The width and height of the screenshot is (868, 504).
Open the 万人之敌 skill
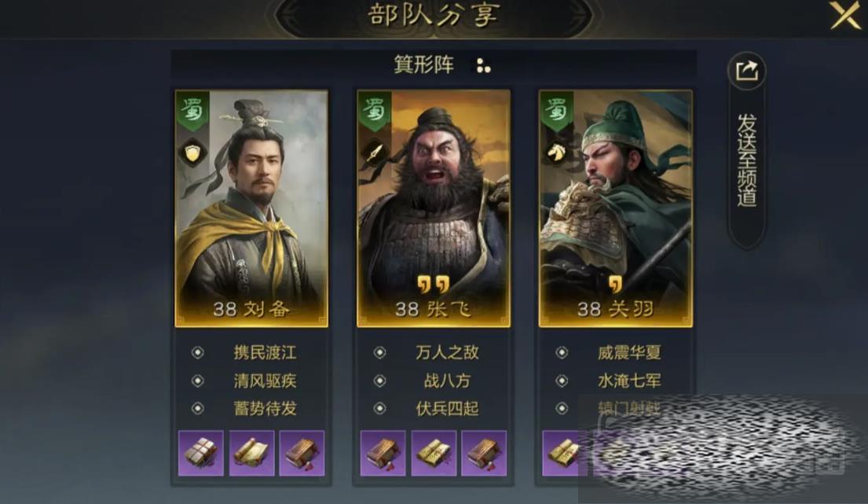tap(447, 352)
